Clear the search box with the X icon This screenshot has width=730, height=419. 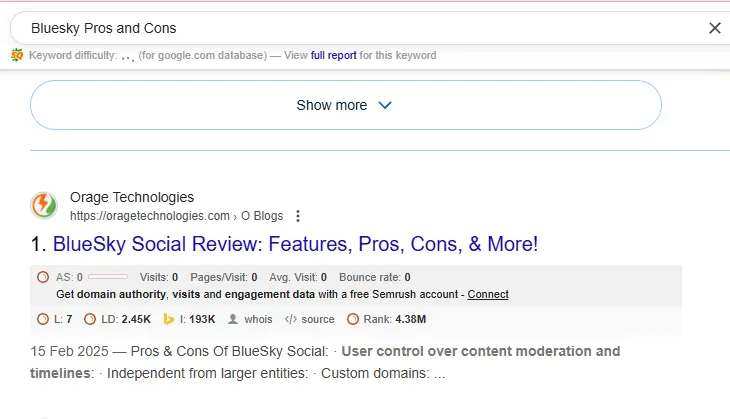pos(715,28)
